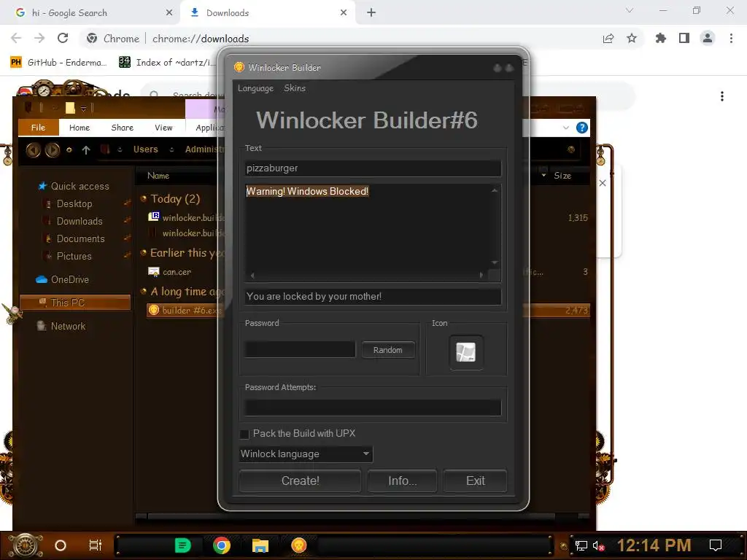
Task: Click the text area vertical scrollbar up arrow
Action: pos(495,190)
